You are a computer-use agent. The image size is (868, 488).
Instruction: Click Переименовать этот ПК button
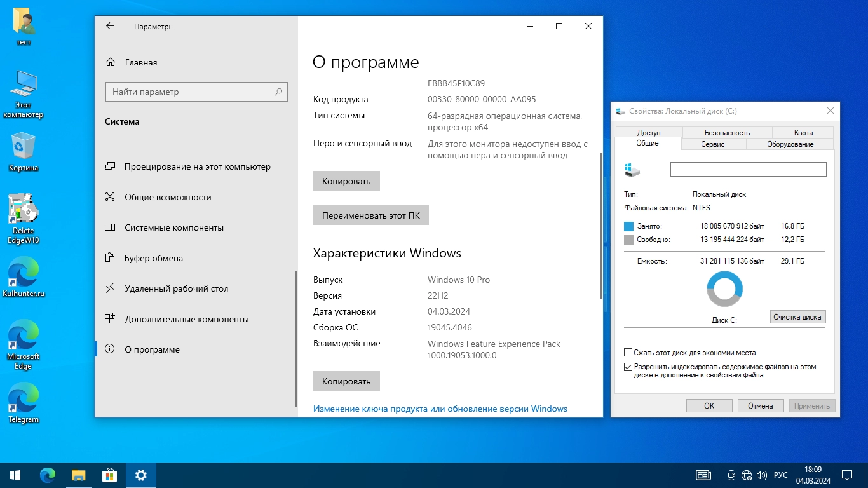pyautogui.click(x=371, y=215)
